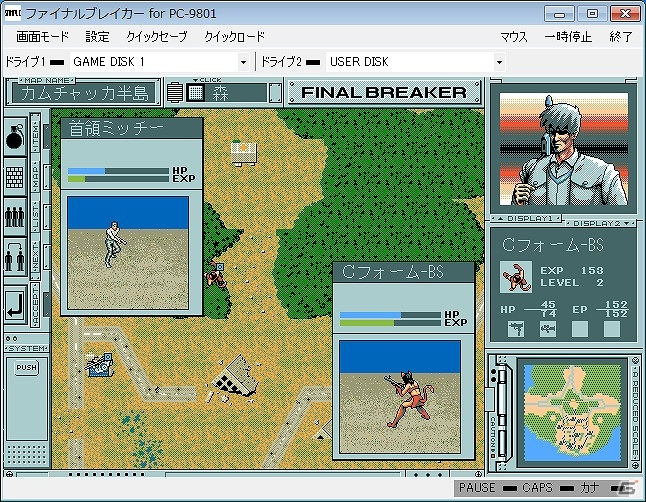646x502 pixels.
Task: Click the application icon in title bar
Action: [x=12, y=13]
